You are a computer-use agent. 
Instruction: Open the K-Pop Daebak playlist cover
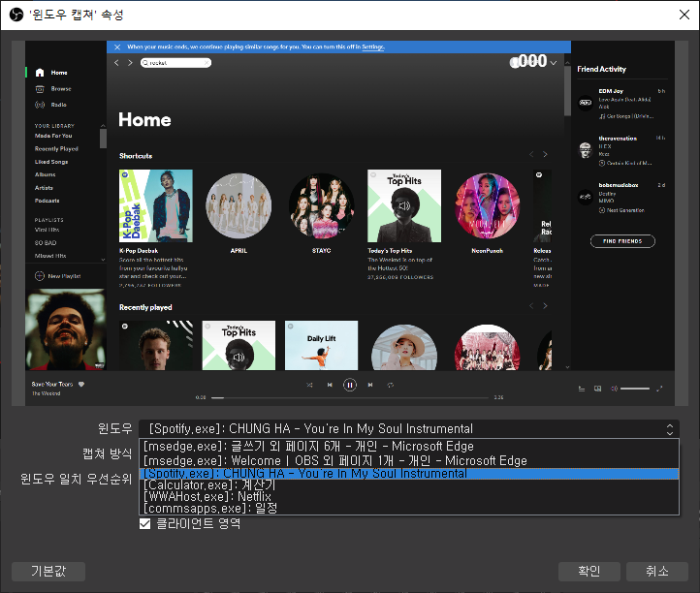point(156,205)
